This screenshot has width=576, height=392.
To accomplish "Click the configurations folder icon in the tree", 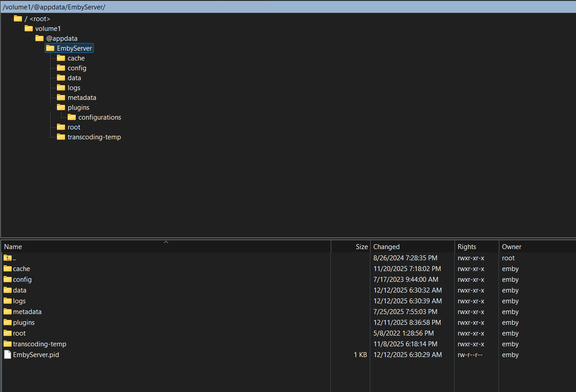I will tap(72, 117).
